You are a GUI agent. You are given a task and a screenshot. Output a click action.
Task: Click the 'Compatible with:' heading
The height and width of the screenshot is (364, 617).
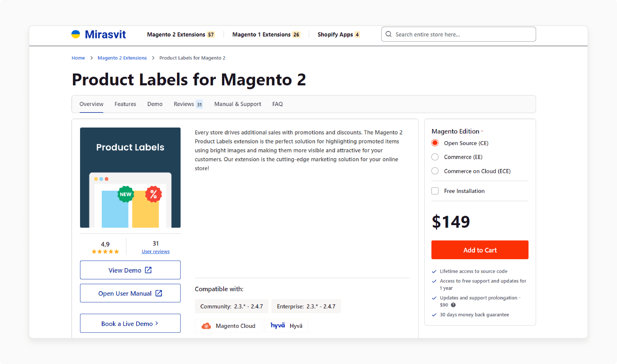click(x=219, y=289)
